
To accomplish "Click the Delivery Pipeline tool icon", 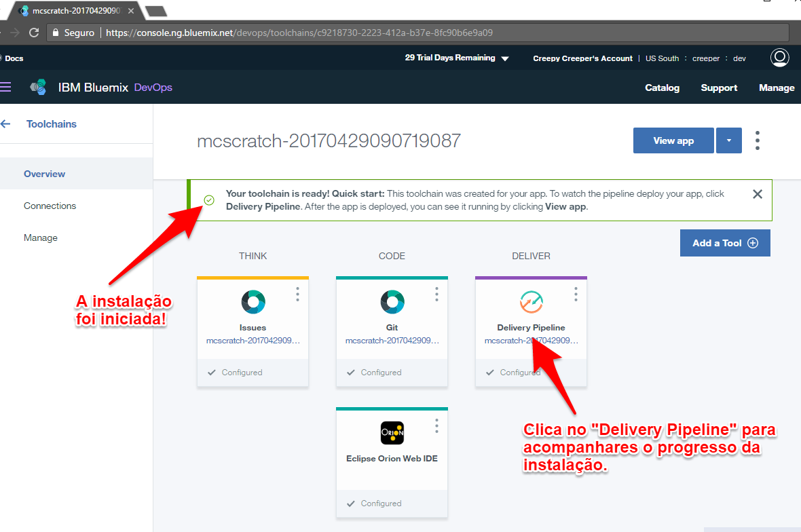I will [532, 302].
